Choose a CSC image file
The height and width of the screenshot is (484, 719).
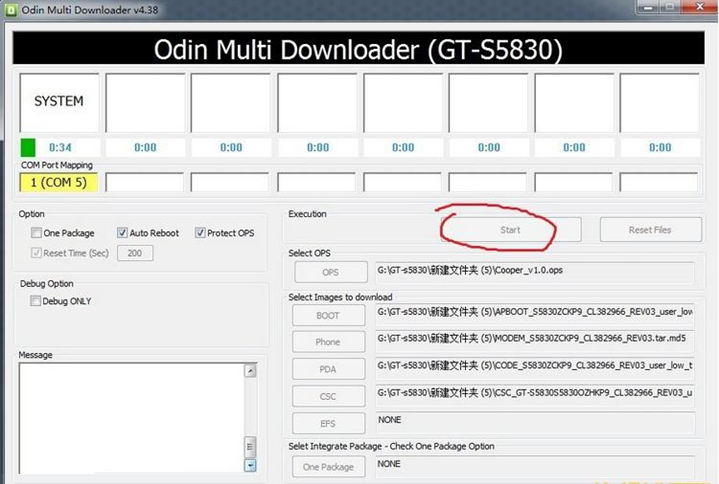click(x=328, y=396)
